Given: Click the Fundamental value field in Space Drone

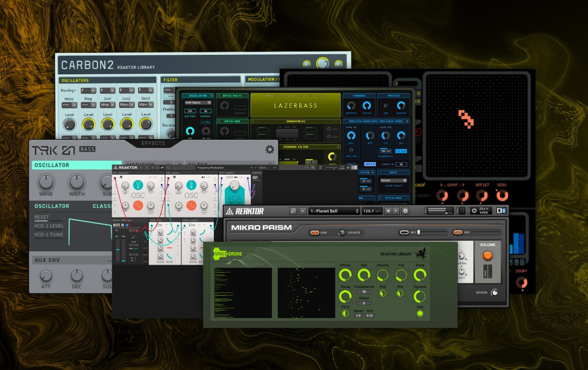Looking at the screenshot, I should (364, 292).
